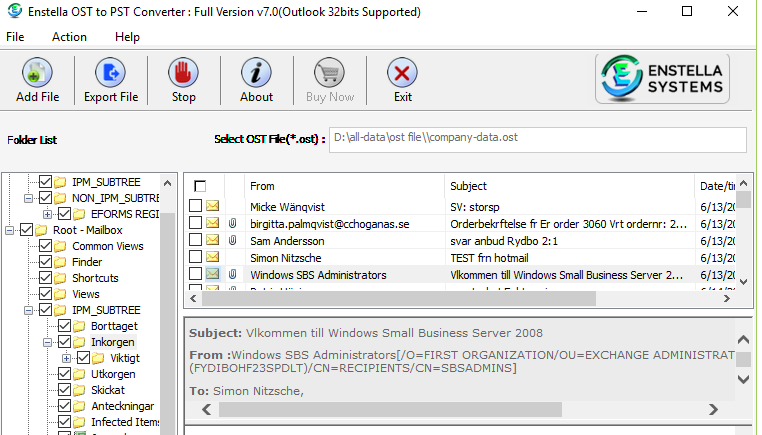The width and height of the screenshot is (762, 435).
Task: Open the File menu
Action: [15, 37]
